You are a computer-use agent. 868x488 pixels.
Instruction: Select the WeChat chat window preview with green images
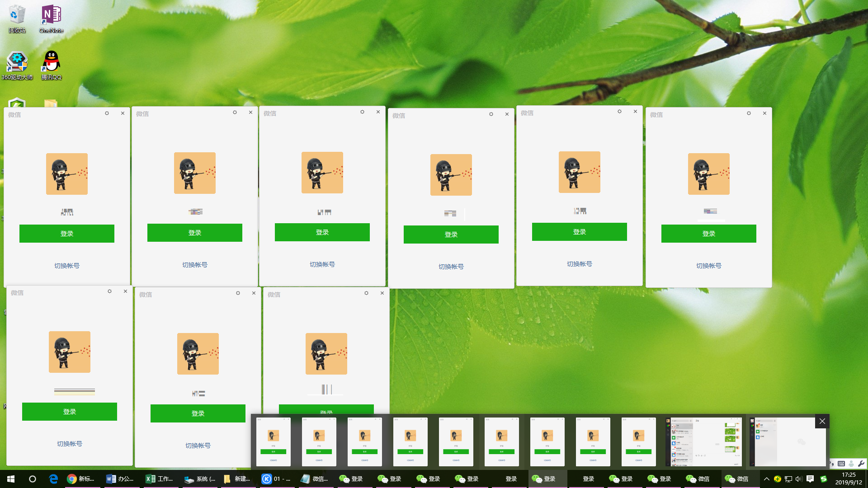click(704, 441)
